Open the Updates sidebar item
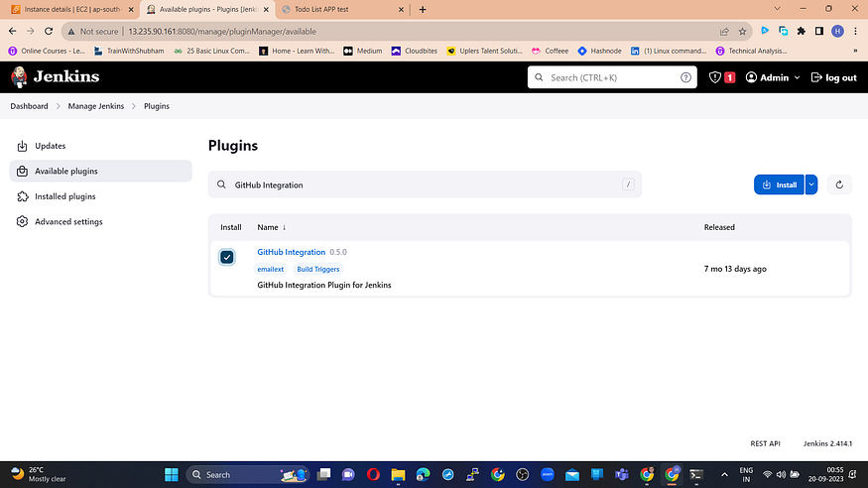The image size is (868, 488). (101, 146)
